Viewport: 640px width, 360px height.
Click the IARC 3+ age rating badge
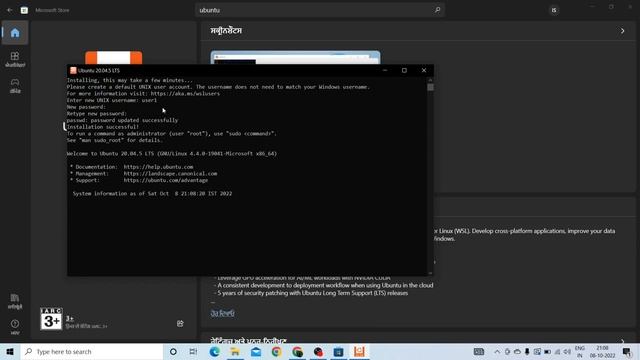[x=51, y=319]
